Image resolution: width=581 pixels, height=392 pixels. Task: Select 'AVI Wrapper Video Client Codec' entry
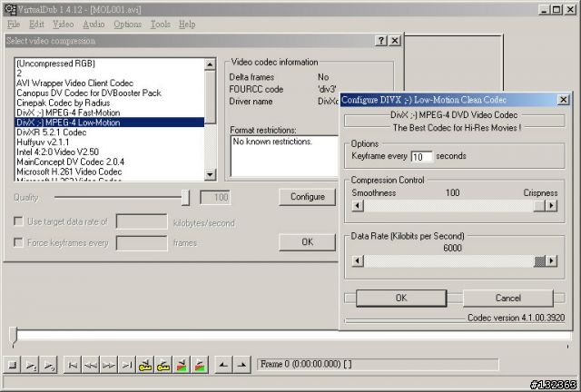pos(110,83)
